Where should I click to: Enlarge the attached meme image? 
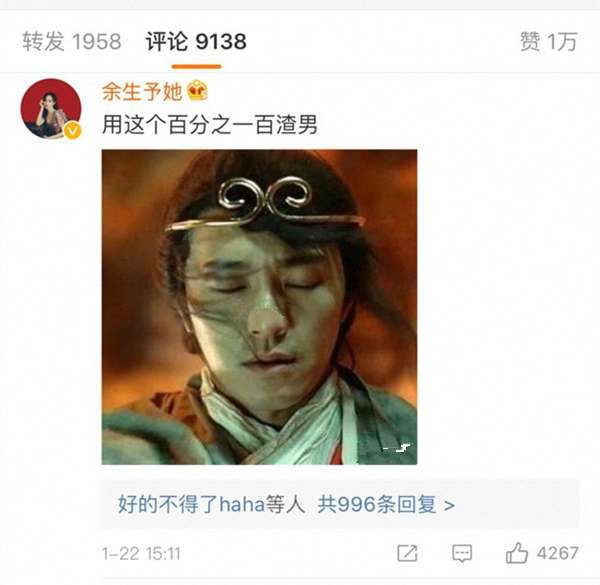(259, 307)
